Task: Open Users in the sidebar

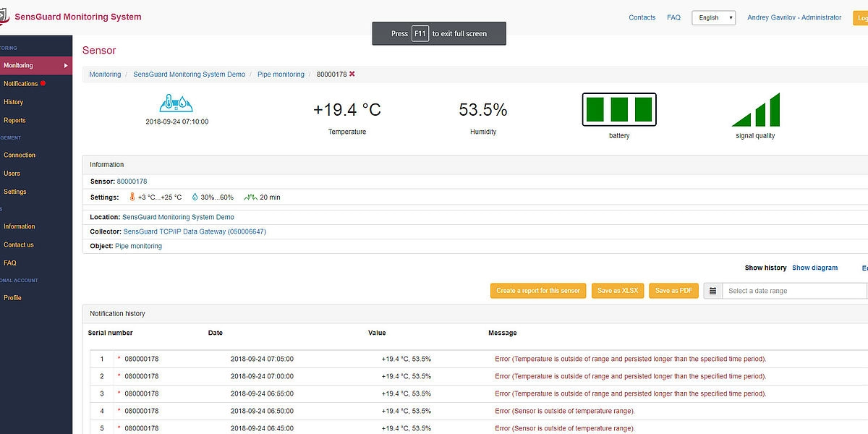Action: click(x=12, y=173)
